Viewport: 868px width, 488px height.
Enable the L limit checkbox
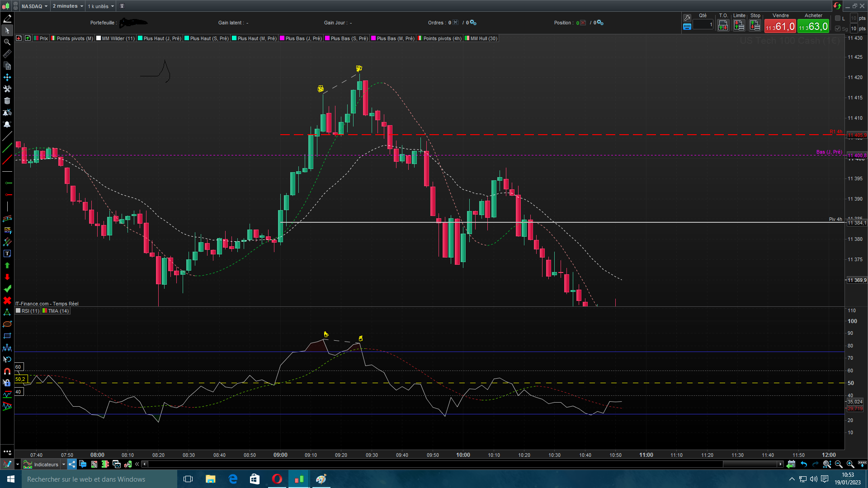point(838,18)
